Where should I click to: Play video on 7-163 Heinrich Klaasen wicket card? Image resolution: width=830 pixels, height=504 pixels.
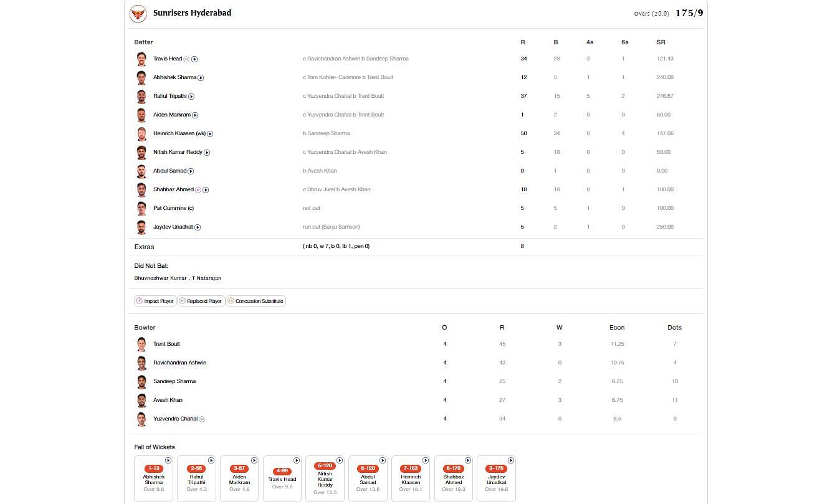tap(425, 460)
